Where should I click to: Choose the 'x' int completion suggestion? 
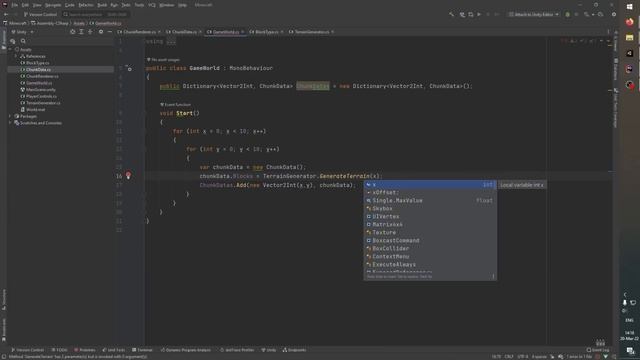[430, 185]
